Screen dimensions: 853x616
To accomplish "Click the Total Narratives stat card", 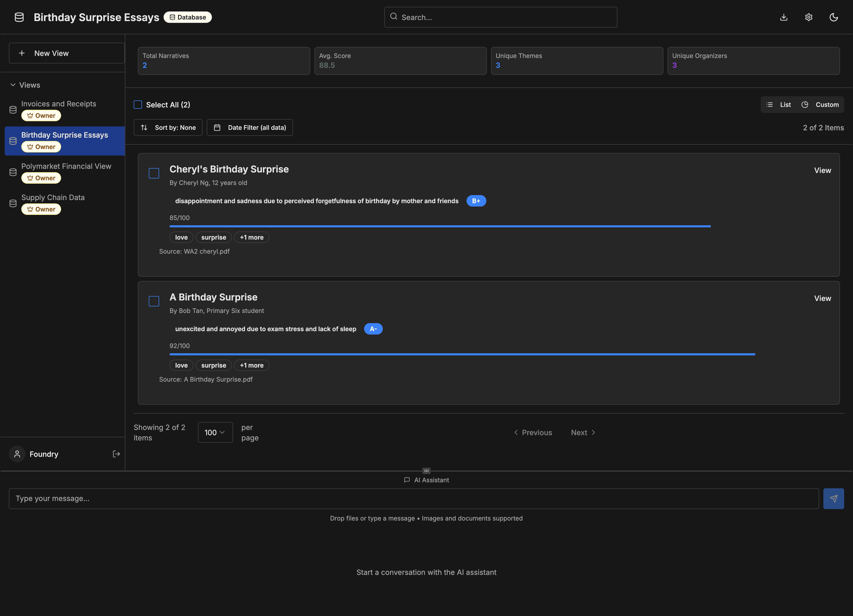I will point(224,61).
